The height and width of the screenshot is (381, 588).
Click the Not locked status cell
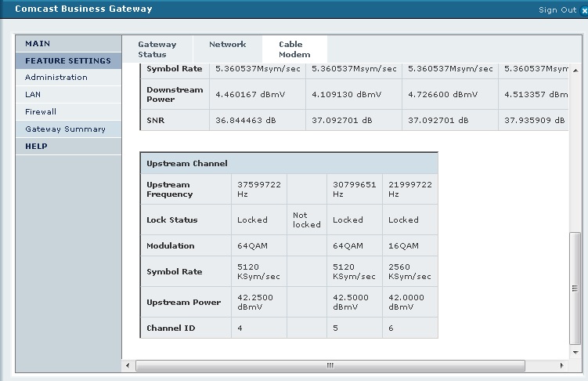(x=306, y=220)
